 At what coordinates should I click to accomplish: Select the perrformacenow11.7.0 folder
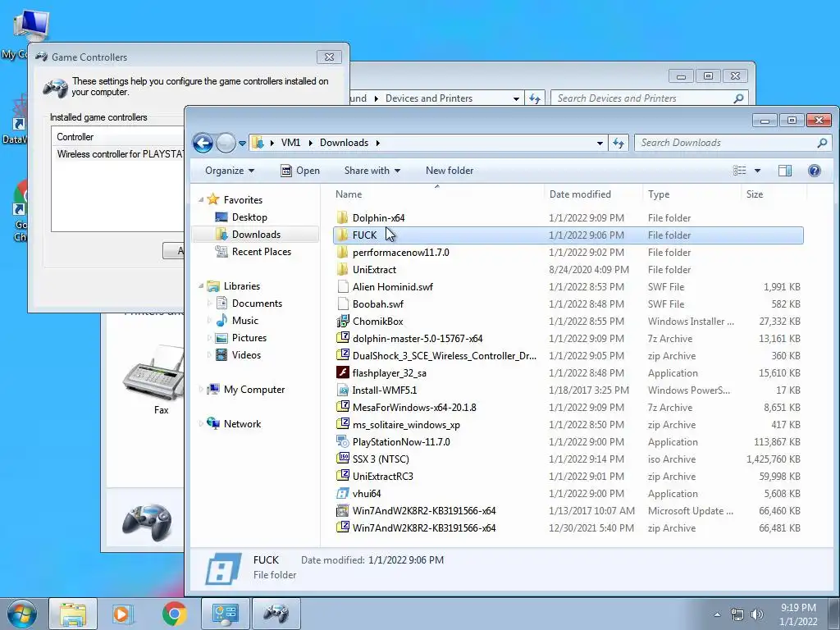point(568,253)
